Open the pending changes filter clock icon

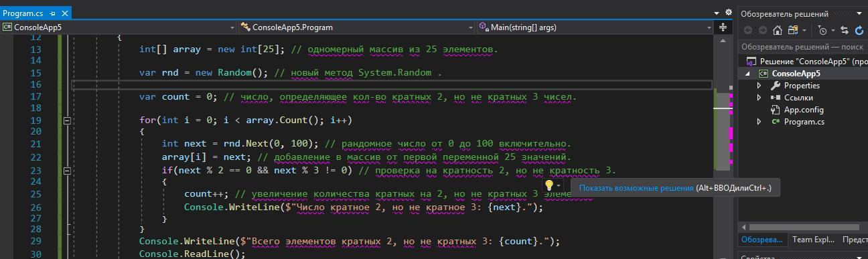point(822,30)
